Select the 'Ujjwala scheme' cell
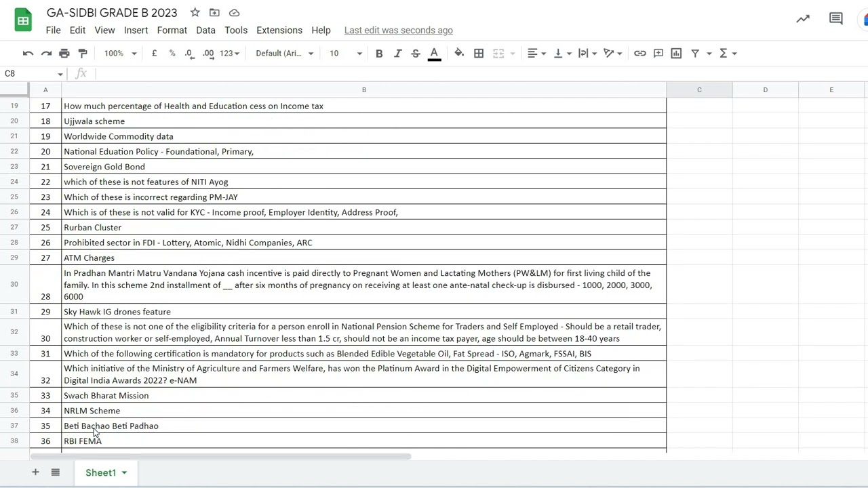The image size is (868, 488). [363, 121]
